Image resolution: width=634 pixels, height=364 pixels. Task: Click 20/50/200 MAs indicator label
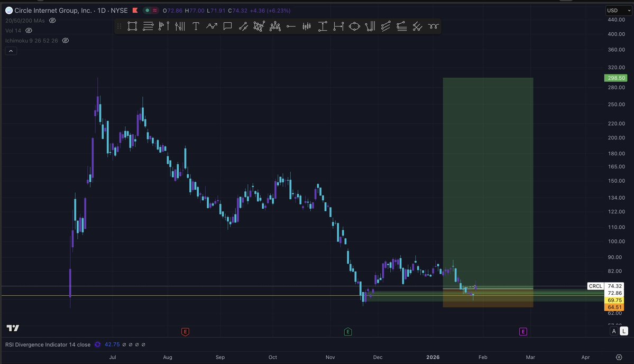pyautogui.click(x=25, y=20)
